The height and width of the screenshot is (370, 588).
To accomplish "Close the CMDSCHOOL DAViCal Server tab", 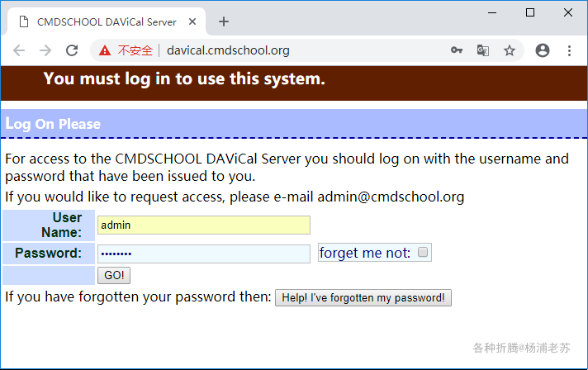I will click(x=193, y=21).
